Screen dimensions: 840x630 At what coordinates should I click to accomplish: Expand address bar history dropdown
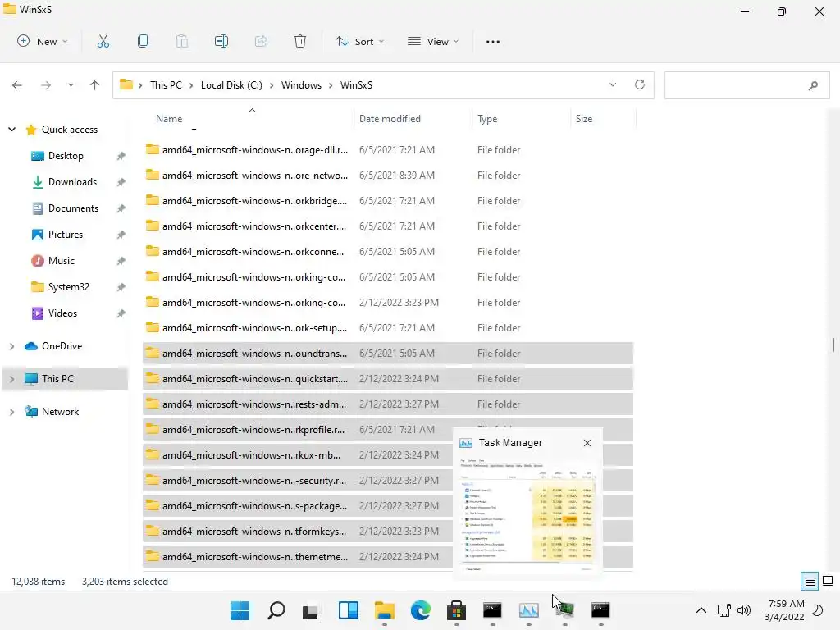pyautogui.click(x=612, y=84)
